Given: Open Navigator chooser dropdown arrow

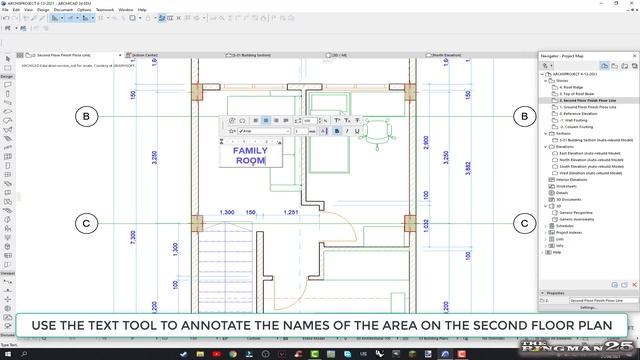Looking at the screenshot, I should pos(551,66).
